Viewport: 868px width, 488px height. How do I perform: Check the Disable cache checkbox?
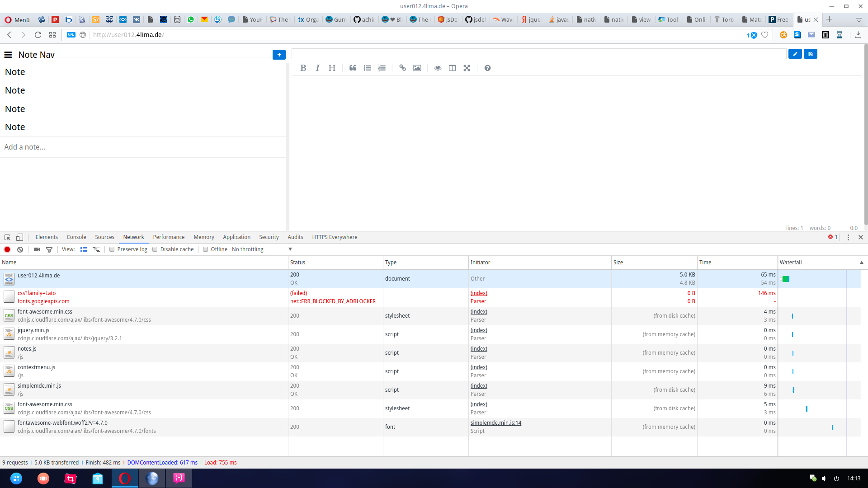[x=155, y=249]
